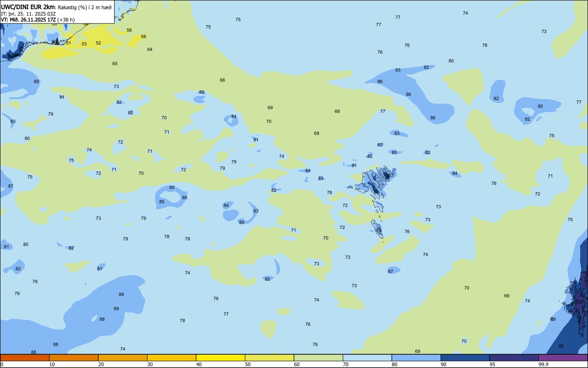
Task: Click the 90–95% dark blue legend swatch
Action: (x=465, y=357)
